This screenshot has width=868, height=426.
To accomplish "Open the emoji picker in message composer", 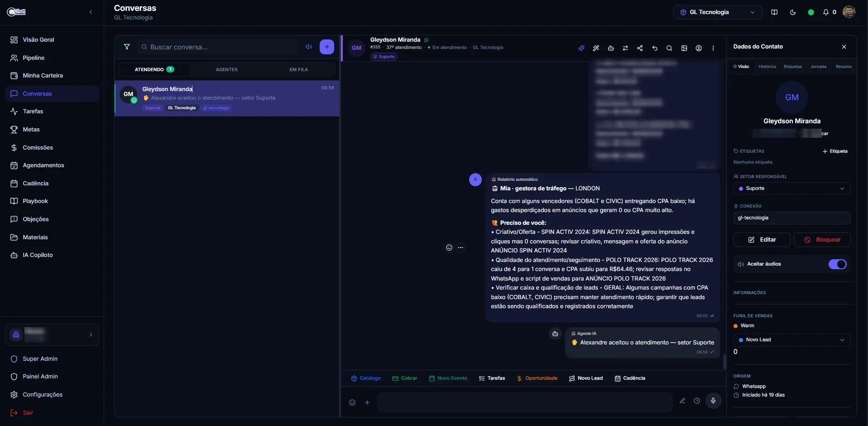I will coord(352,402).
